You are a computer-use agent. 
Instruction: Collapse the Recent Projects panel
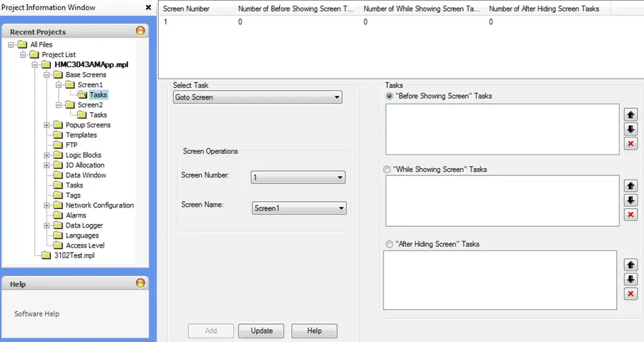(140, 31)
